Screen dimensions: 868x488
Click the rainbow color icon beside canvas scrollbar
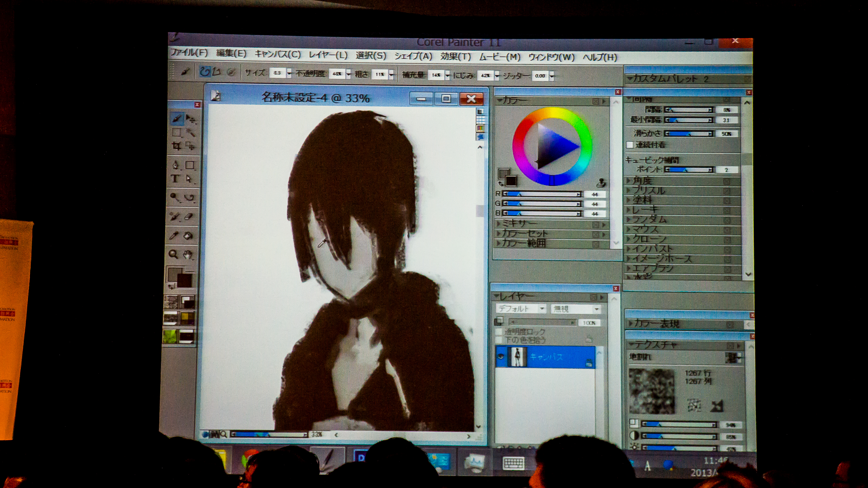(480, 128)
